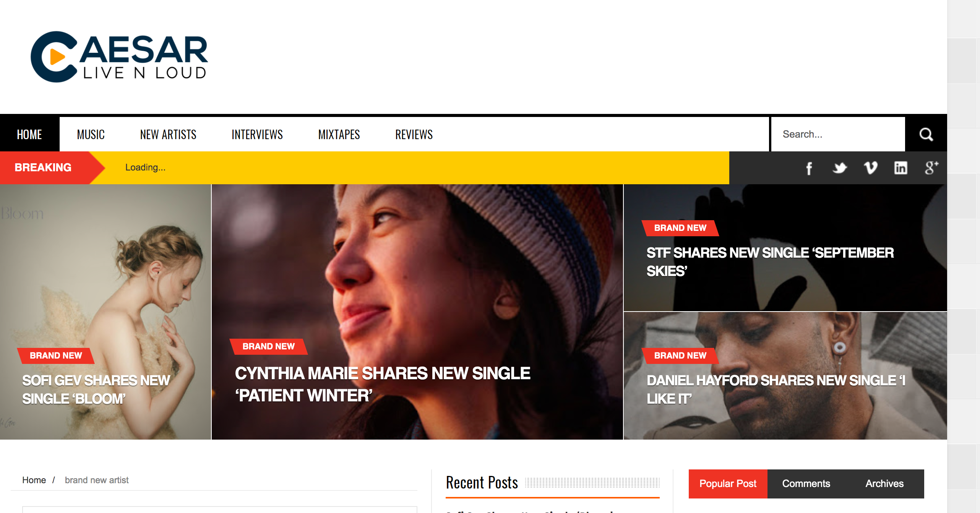
Task: Switch to the Archives tab
Action: coord(884,484)
